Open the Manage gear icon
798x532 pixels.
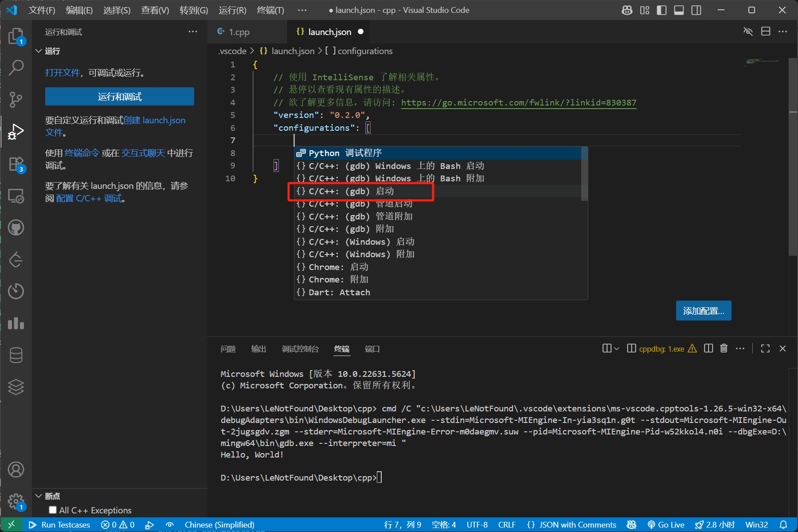(x=16, y=501)
